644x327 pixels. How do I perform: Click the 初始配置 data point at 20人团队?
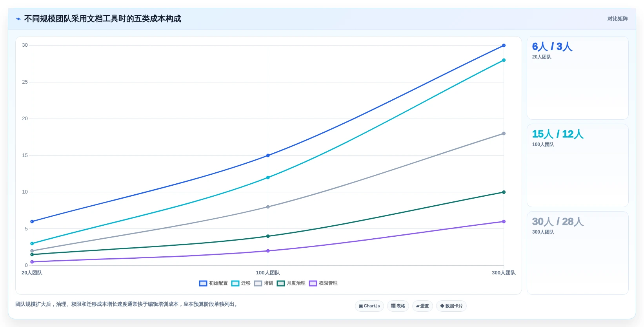32,221
